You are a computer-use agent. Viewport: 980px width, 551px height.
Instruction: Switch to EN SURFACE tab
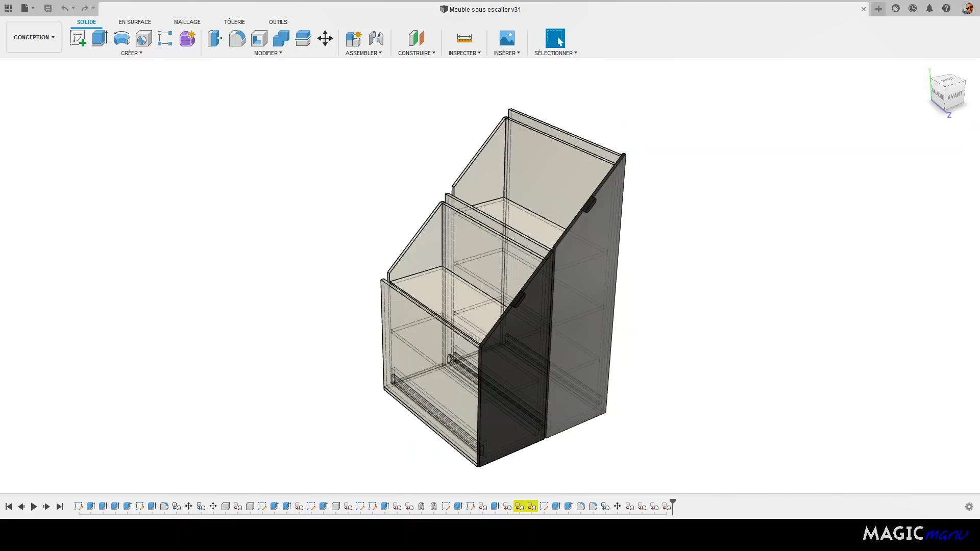[x=135, y=21]
